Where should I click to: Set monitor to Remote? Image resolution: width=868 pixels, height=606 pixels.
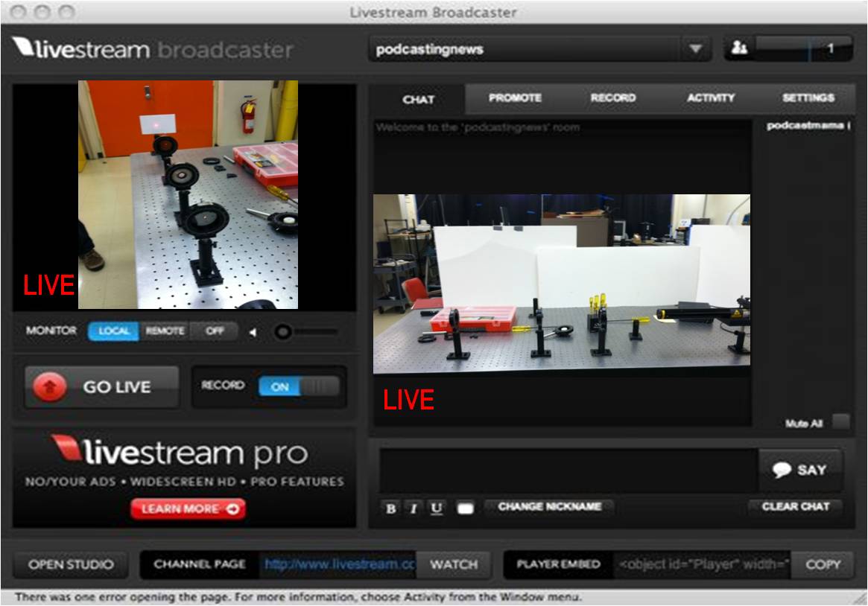(x=165, y=331)
